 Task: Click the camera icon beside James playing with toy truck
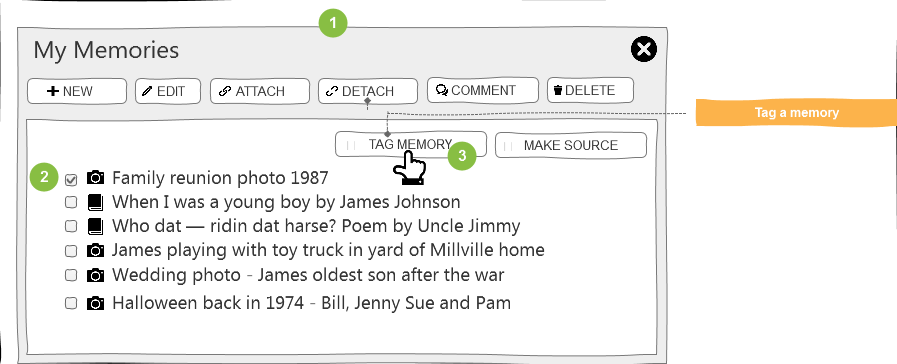click(96, 251)
